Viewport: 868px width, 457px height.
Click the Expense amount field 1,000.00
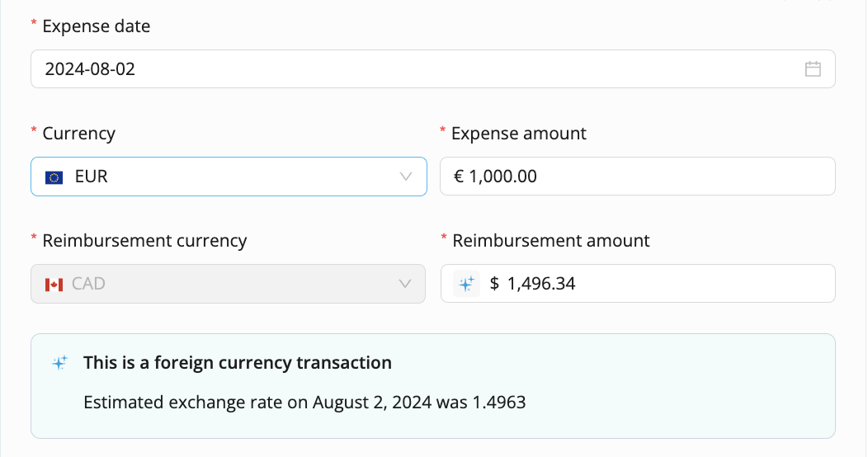point(638,177)
